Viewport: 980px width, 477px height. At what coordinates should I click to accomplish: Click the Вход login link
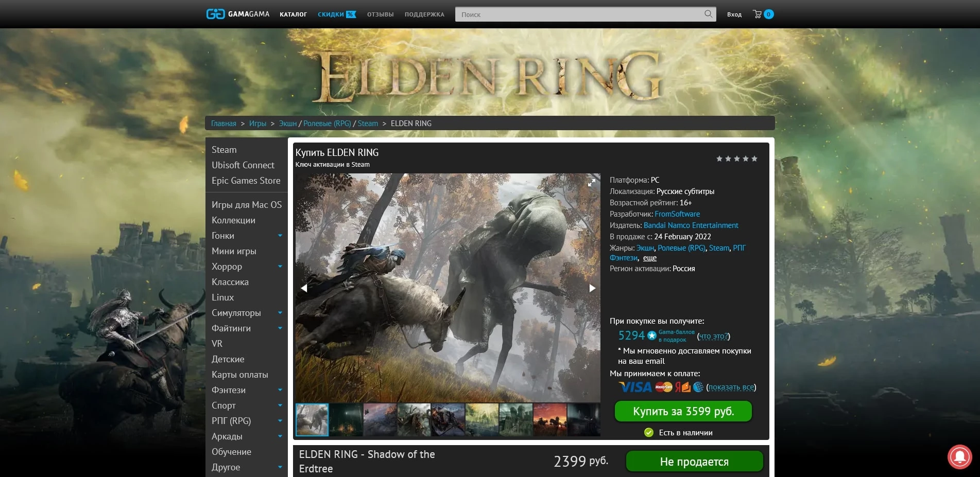coord(734,14)
